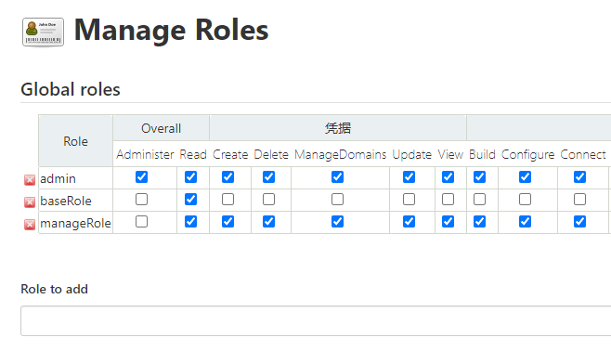Click the Administer column header
The image size is (611, 364).
[145, 154]
